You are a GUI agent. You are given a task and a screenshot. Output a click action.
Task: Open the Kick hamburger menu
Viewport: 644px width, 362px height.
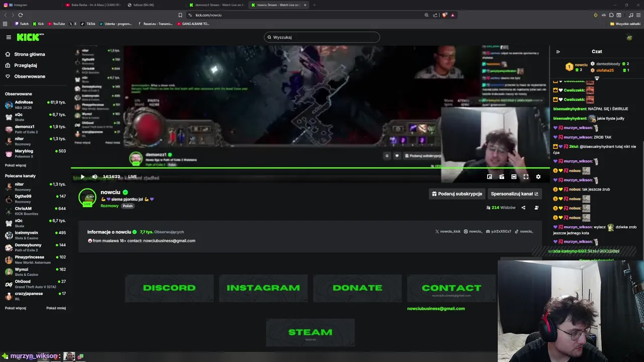9,37
